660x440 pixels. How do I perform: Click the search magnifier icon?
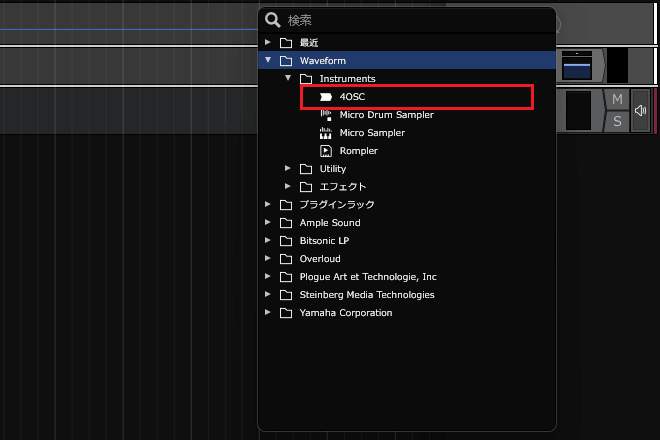tap(272, 20)
